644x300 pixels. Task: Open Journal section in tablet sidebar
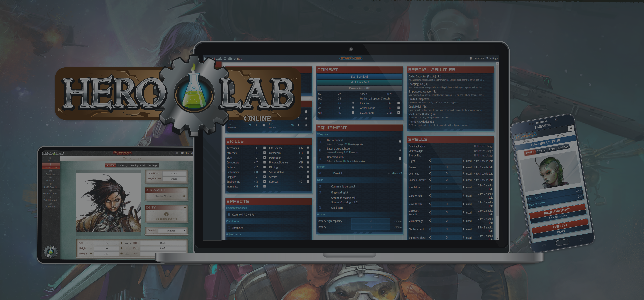pos(51,205)
